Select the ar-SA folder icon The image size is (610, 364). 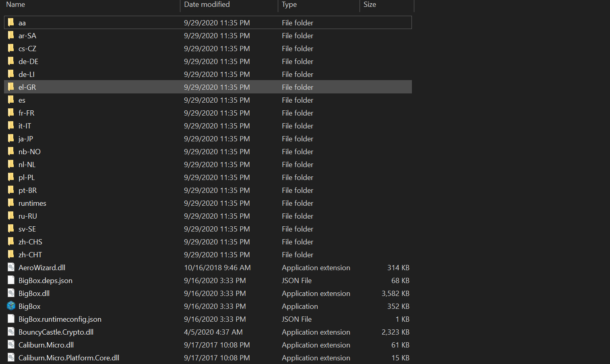click(11, 35)
